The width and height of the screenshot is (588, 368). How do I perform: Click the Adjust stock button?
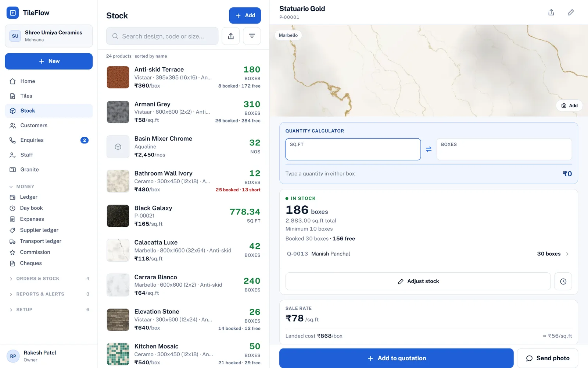[418, 282]
